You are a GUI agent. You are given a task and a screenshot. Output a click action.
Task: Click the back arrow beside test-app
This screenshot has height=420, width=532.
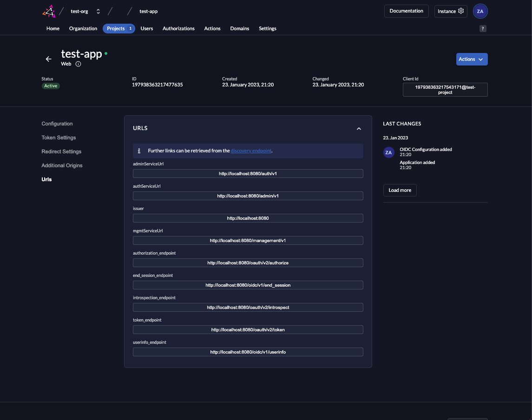point(48,59)
